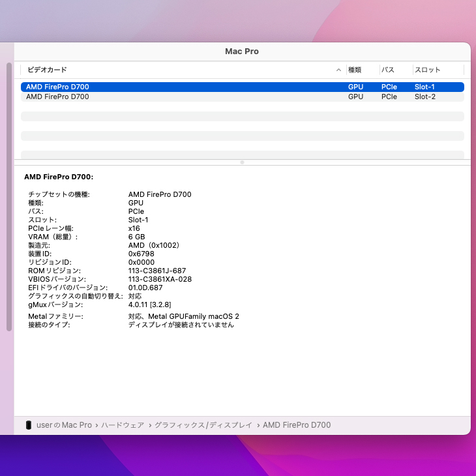
Task: Click the gMux version value 4.0.11 [3.2.8]
Action: tap(150, 305)
